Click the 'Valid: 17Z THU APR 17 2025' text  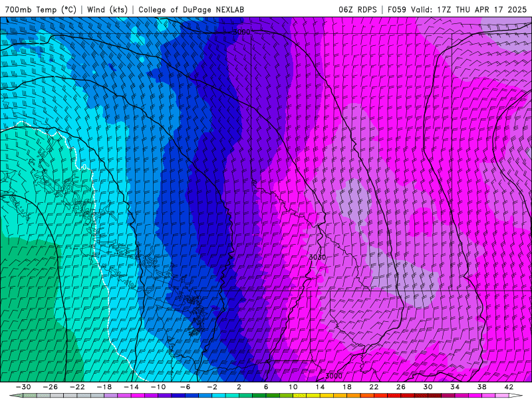[x=469, y=9]
